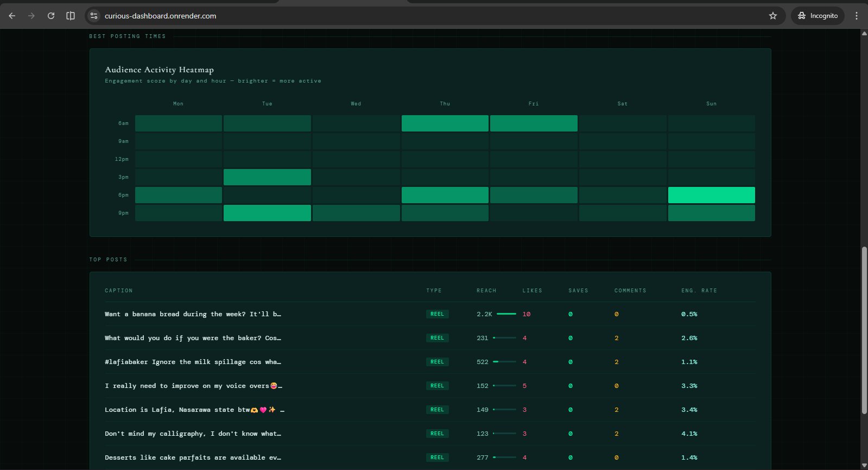This screenshot has height=470, width=868.
Task: Open the Incognito profile button
Action: [818, 16]
